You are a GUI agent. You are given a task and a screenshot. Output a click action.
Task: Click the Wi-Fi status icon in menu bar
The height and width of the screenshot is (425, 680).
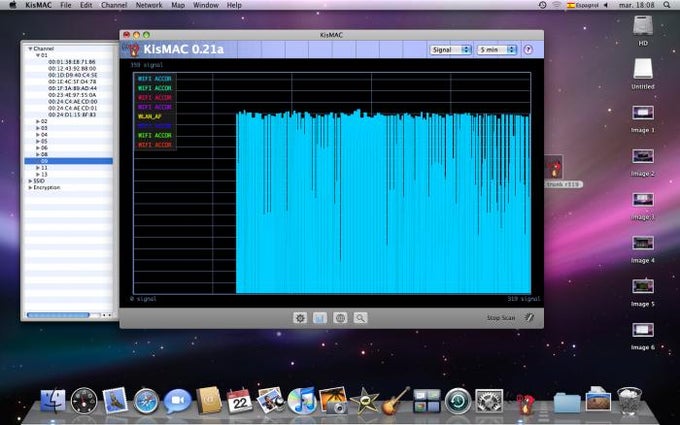click(556, 5)
